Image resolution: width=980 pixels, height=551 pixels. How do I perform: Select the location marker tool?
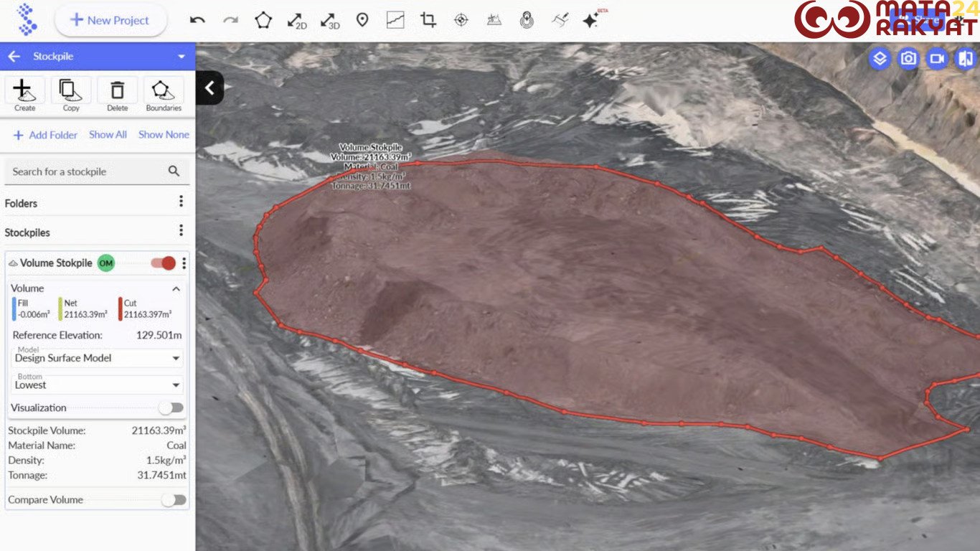coord(362,20)
